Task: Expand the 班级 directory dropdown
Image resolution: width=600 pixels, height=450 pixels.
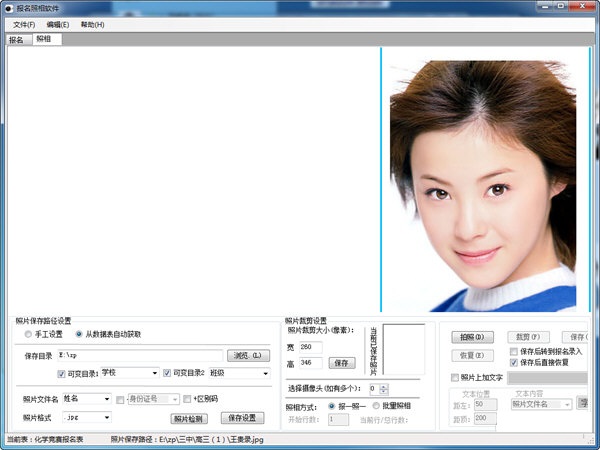Action: [x=266, y=373]
